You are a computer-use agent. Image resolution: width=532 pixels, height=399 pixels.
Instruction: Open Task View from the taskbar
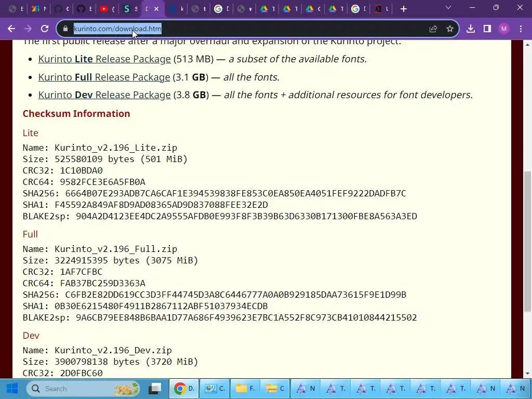click(155, 389)
